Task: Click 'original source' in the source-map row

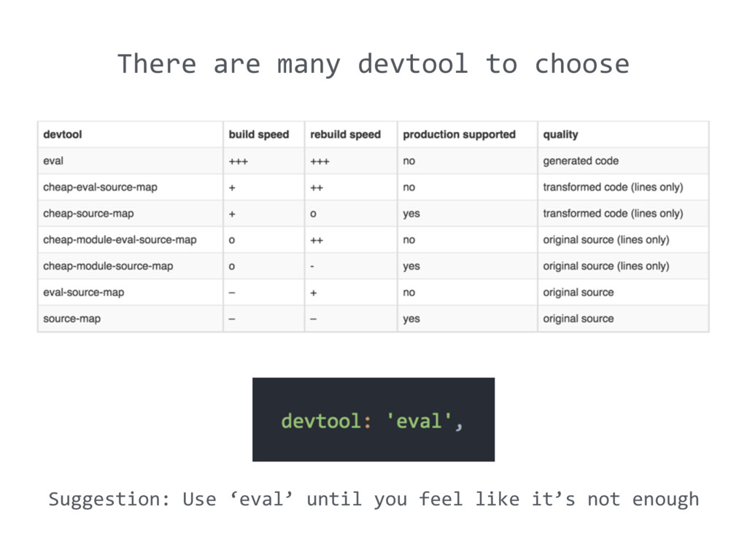Action: click(578, 319)
